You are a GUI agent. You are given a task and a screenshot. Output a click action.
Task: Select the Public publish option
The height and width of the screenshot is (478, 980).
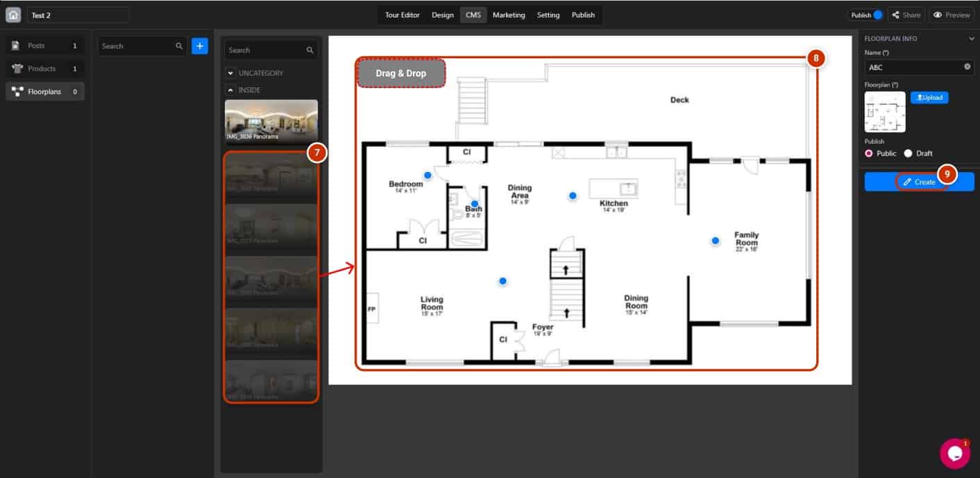pyautogui.click(x=870, y=153)
